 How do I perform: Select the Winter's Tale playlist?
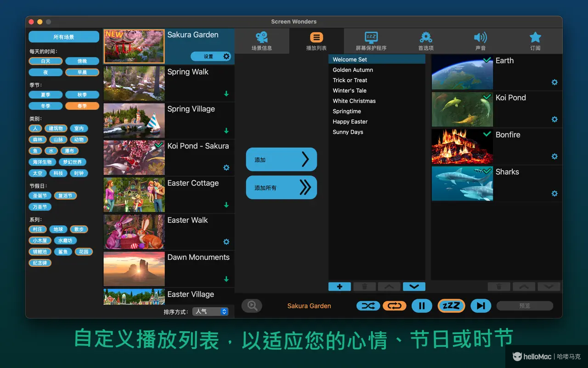[x=377, y=91]
